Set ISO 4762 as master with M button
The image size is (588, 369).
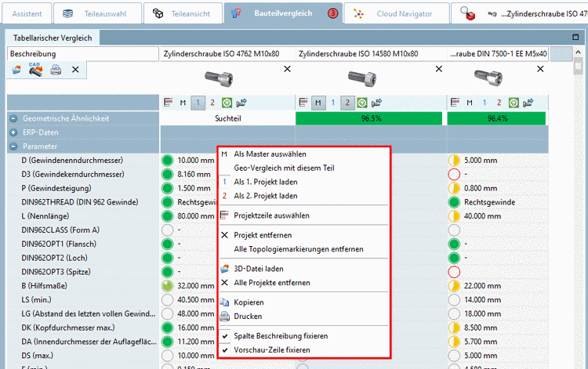(183, 103)
